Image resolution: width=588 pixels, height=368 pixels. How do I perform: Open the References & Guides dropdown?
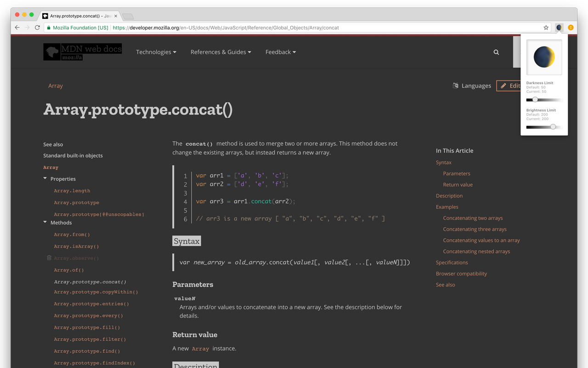coord(221,52)
